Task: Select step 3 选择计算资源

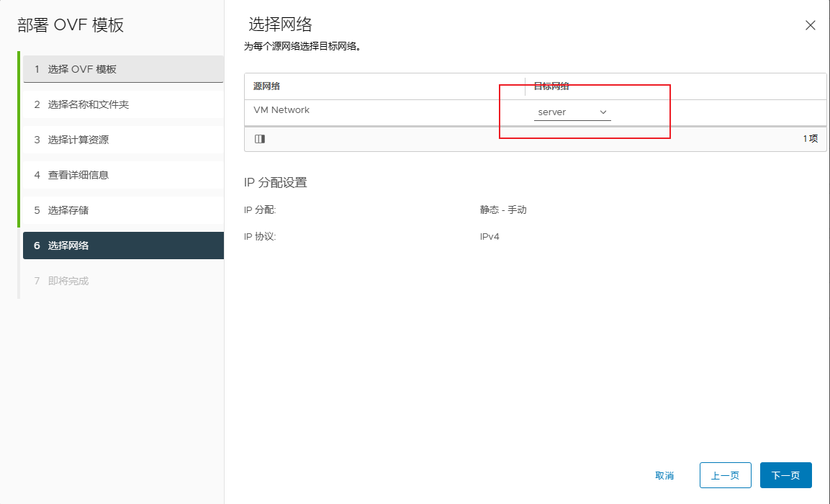Action: point(123,140)
